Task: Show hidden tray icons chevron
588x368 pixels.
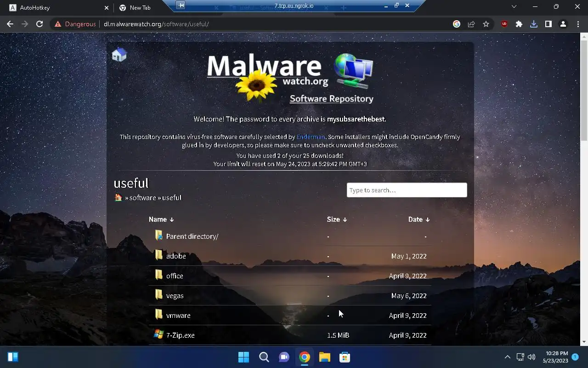Action: [x=507, y=357]
